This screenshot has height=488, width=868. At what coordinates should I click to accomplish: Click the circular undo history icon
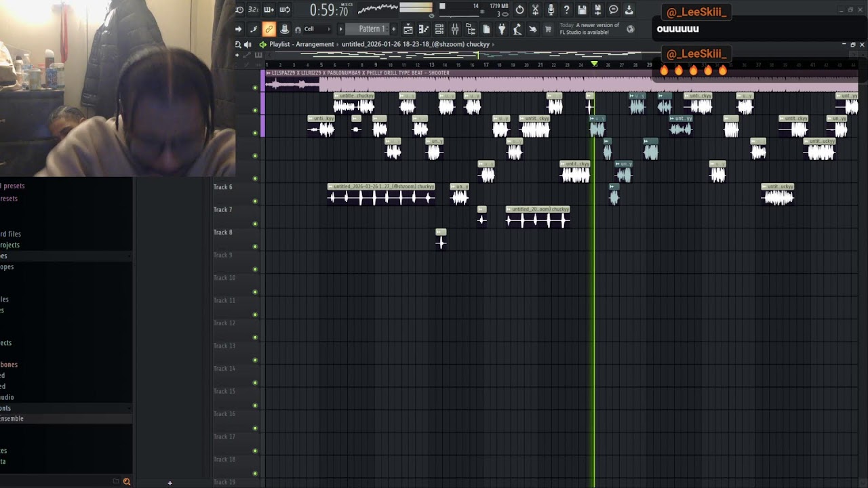click(x=519, y=9)
